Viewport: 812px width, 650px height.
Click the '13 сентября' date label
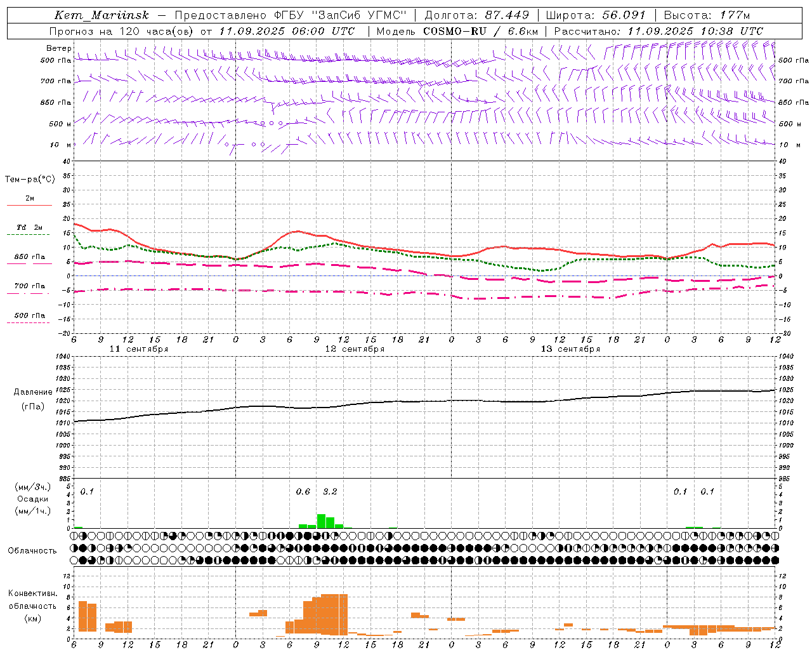pos(570,349)
